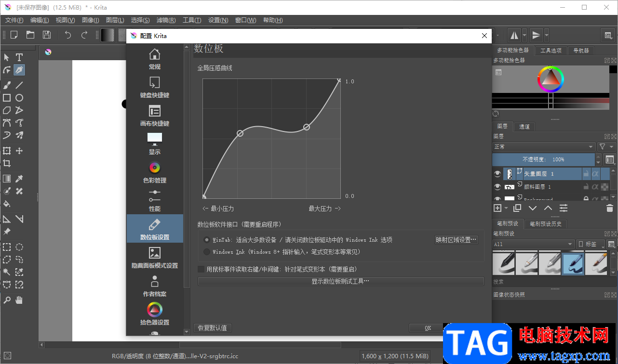
Task: Open the horizontal mirror options dropdown arrow
Action: click(x=524, y=35)
